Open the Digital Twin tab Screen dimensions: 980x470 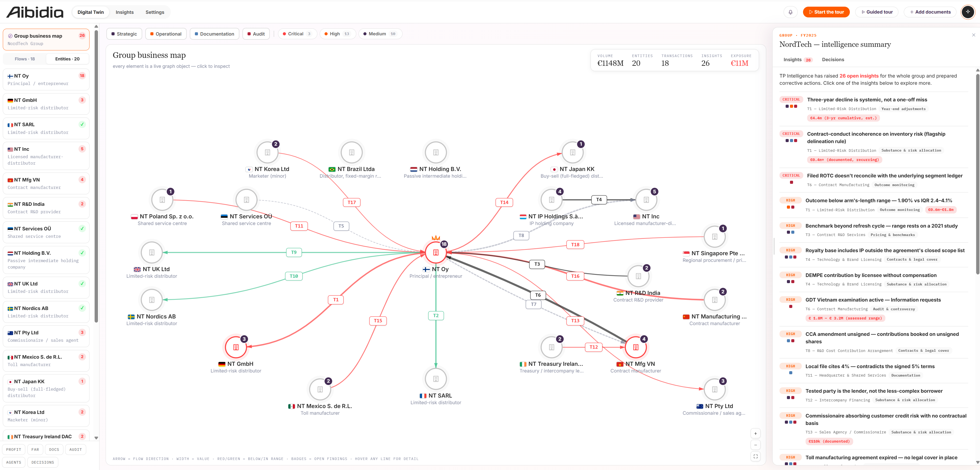pyautogui.click(x=91, y=12)
